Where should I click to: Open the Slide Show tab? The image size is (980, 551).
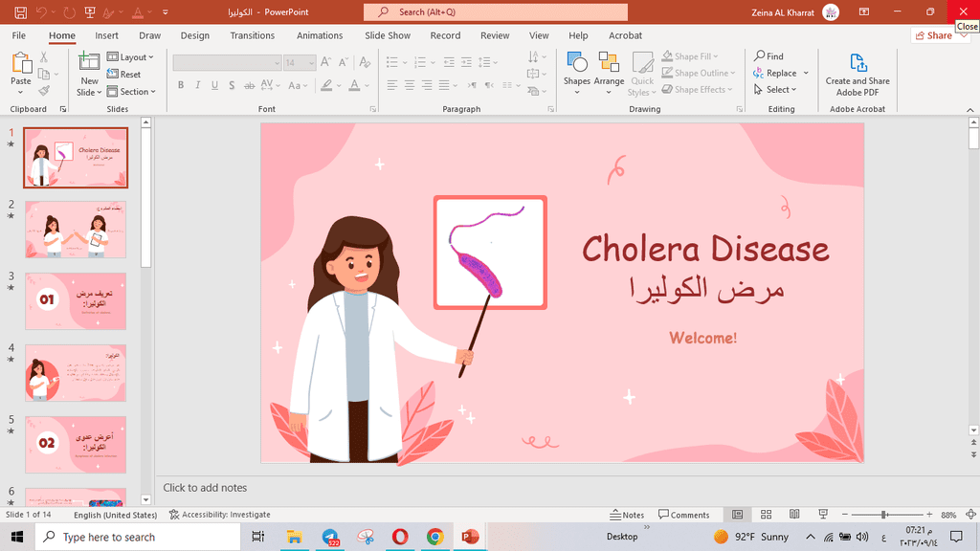point(388,35)
